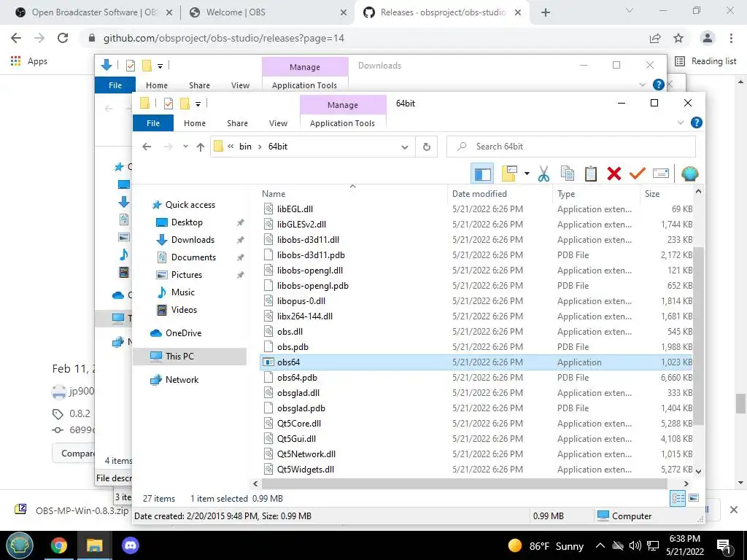
Task: Click Discord icon in taskbar
Action: point(130,545)
